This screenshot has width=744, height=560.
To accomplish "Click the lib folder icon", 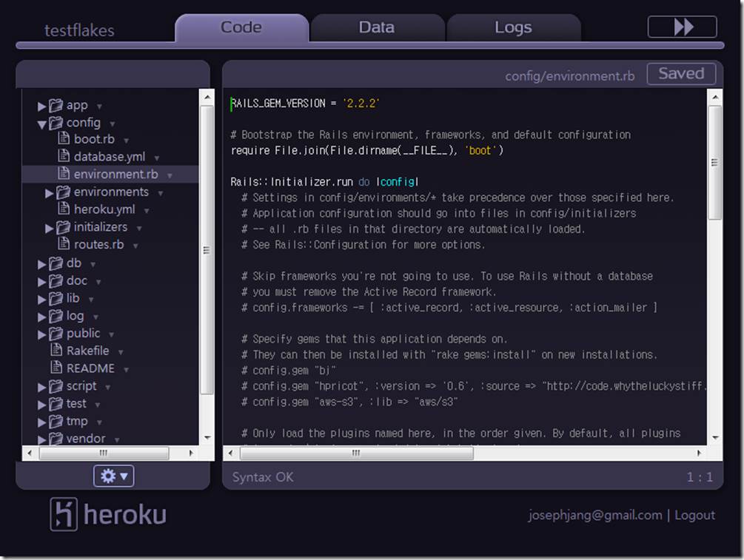I will click(x=56, y=298).
